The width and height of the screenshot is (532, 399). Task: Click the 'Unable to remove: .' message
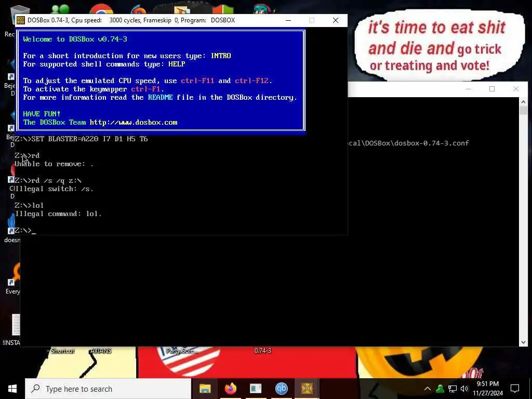click(x=54, y=164)
